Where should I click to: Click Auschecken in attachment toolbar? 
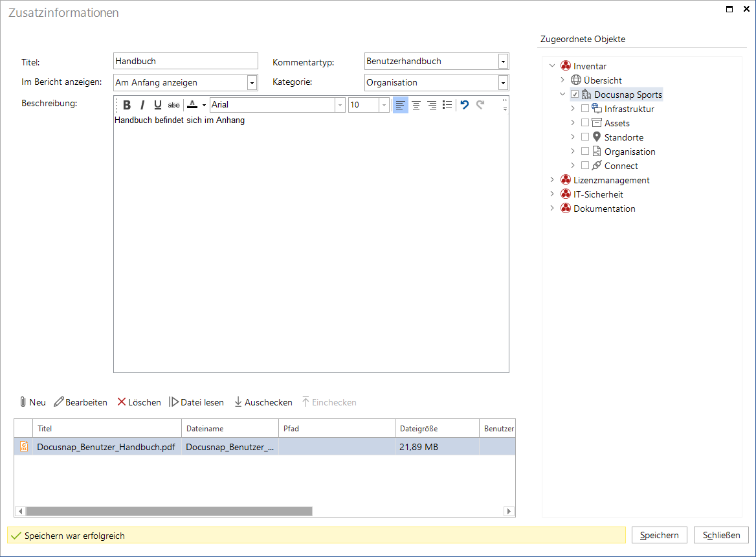coord(263,402)
